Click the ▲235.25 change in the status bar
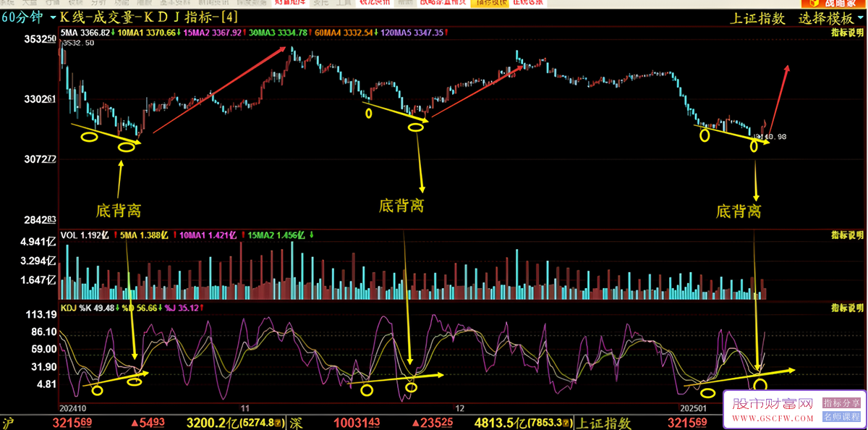This screenshot has width=868, height=430. coord(432,422)
